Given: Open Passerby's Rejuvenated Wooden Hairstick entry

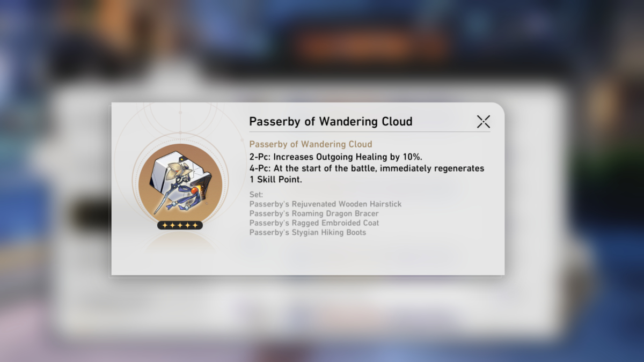Looking at the screenshot, I should [325, 204].
